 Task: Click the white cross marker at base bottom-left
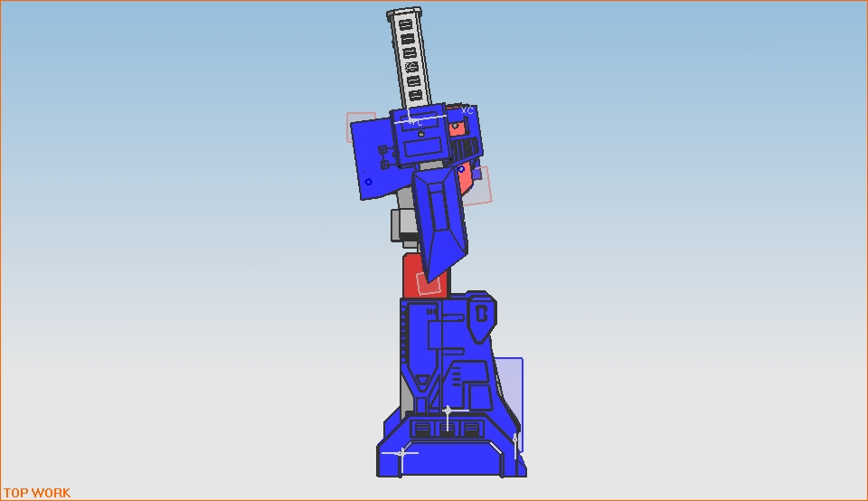click(x=401, y=452)
